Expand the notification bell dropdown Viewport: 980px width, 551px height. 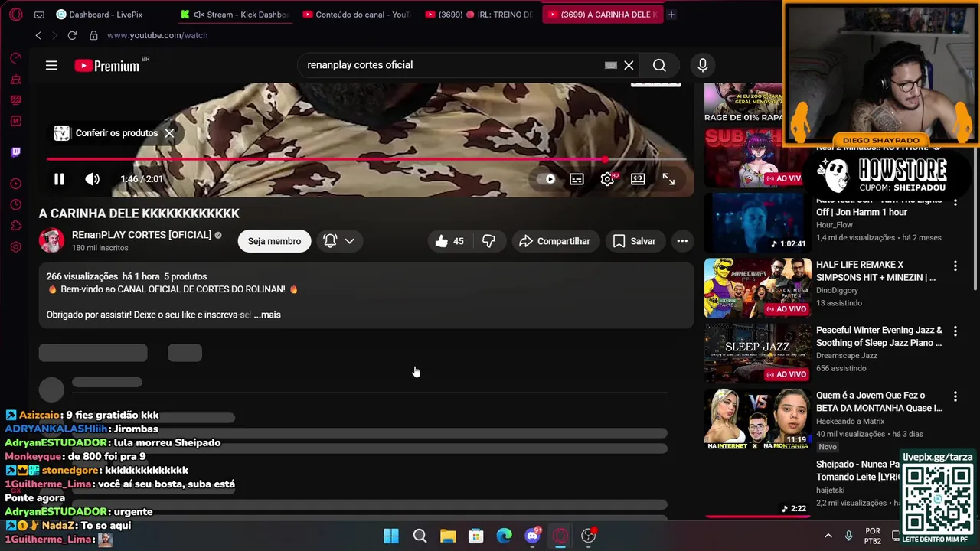click(338, 241)
